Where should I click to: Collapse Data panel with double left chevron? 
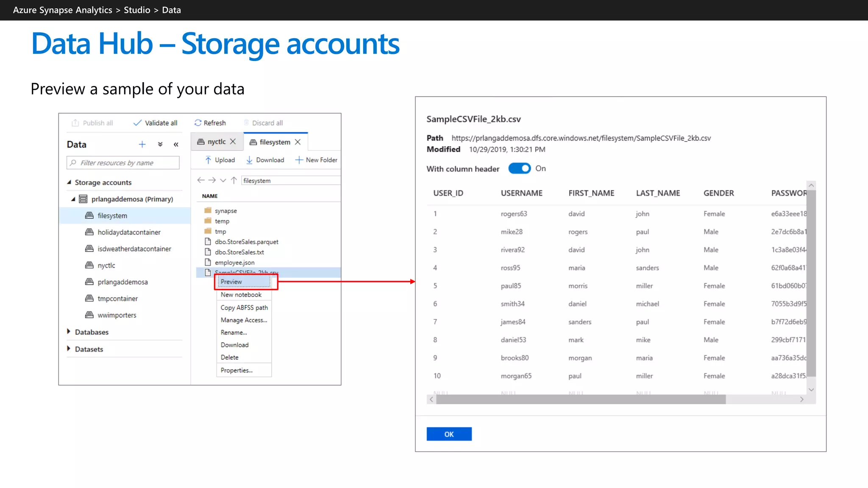[176, 144]
